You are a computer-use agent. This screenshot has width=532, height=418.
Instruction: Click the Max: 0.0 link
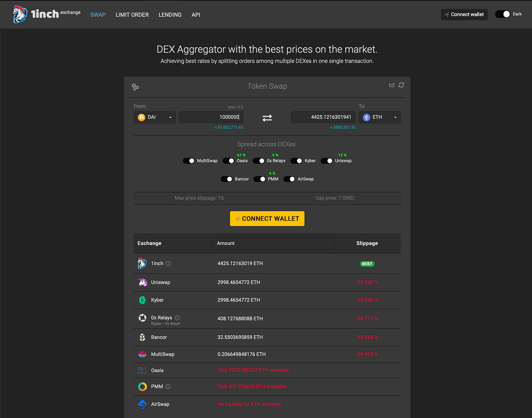[x=236, y=107]
